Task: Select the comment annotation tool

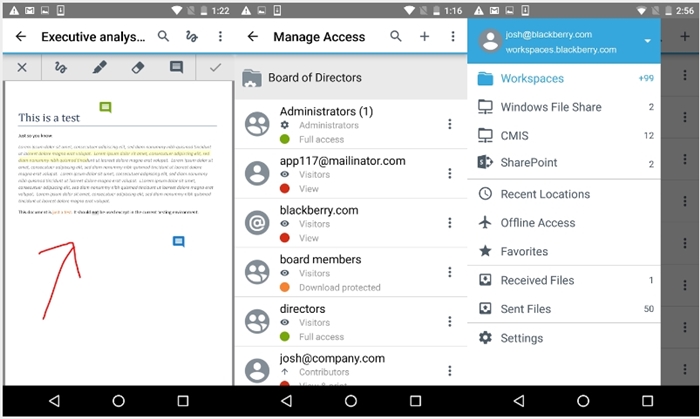Action: pyautogui.click(x=176, y=68)
